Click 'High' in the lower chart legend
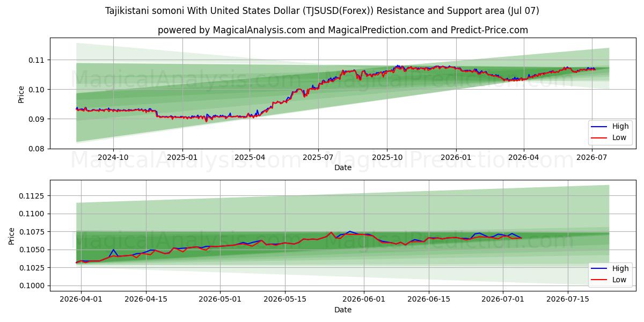Screen dimensions: 644x322 coord(620,268)
